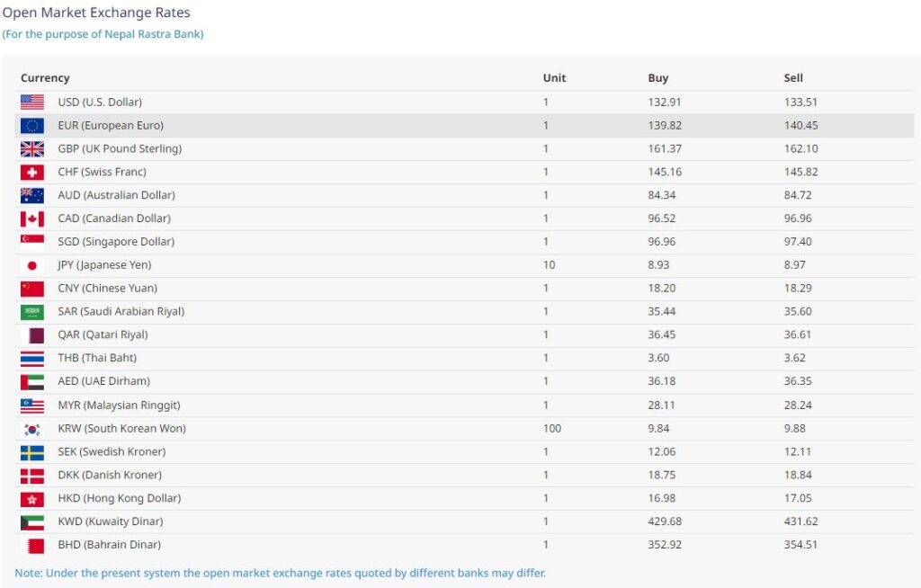Click the Unit column header
This screenshot has width=921, height=588.
pos(554,78)
